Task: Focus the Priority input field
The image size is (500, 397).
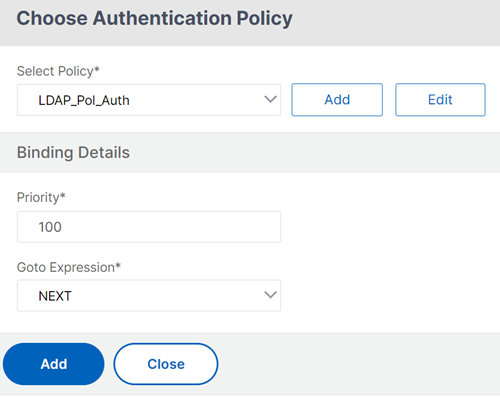Action: tap(149, 227)
